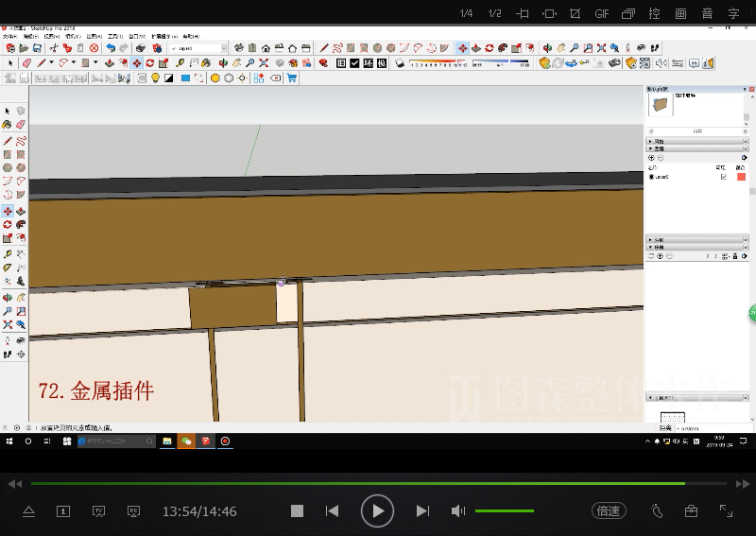Click Layer0 red color swatch
Screen dimensions: 756x536
[741, 177]
